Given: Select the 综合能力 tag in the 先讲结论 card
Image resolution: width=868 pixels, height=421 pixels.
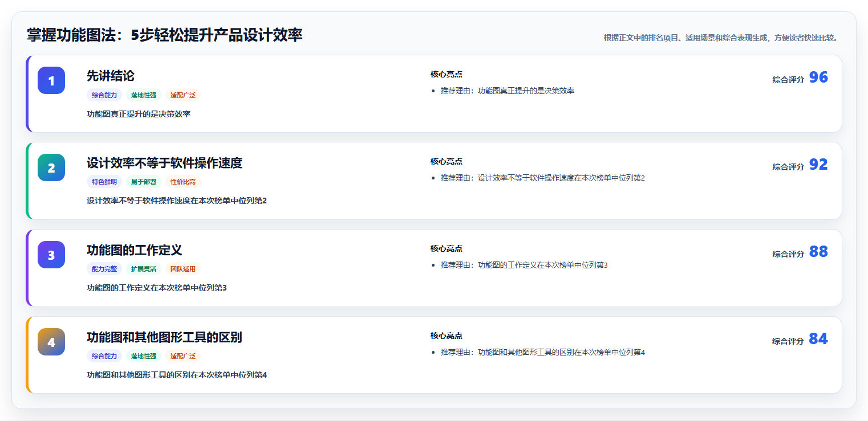Looking at the screenshot, I should (104, 95).
